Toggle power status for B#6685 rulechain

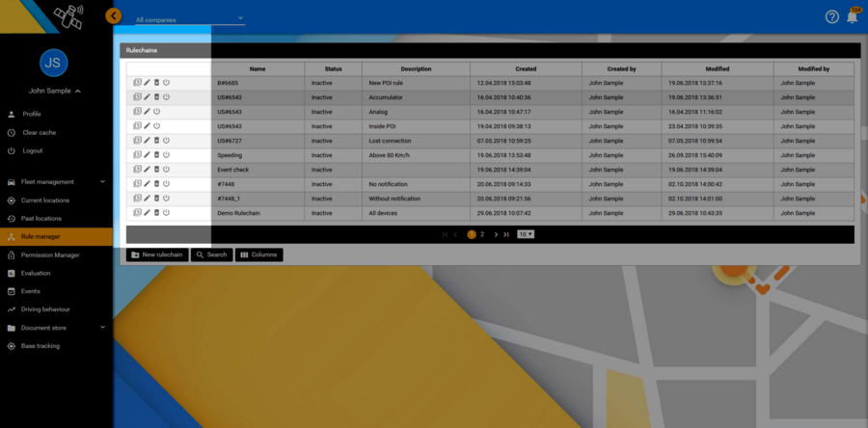166,83
